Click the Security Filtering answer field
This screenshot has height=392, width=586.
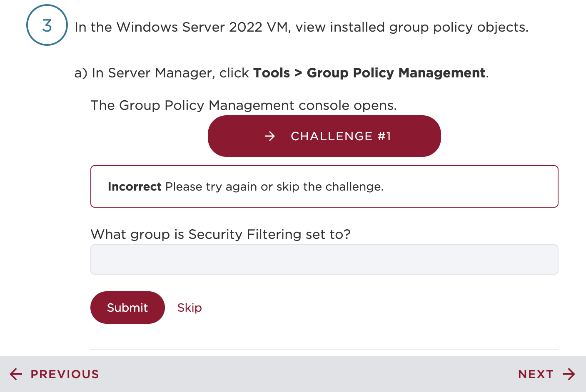tap(324, 259)
